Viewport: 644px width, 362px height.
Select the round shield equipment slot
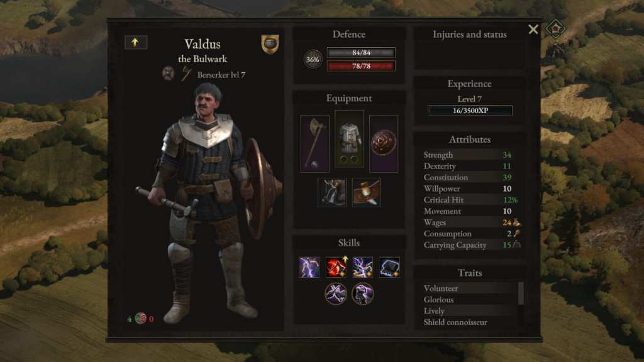coord(384,143)
